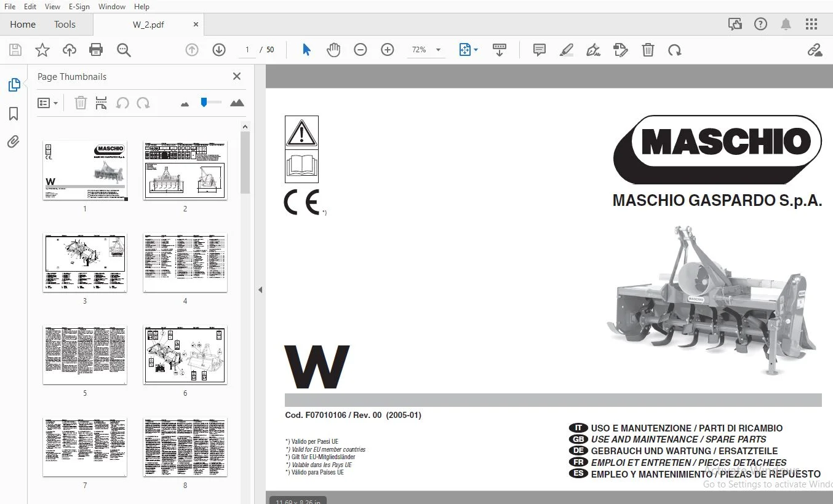The height and width of the screenshot is (504, 833).
Task: Select page 5 thumbnail
Action: pos(85,355)
